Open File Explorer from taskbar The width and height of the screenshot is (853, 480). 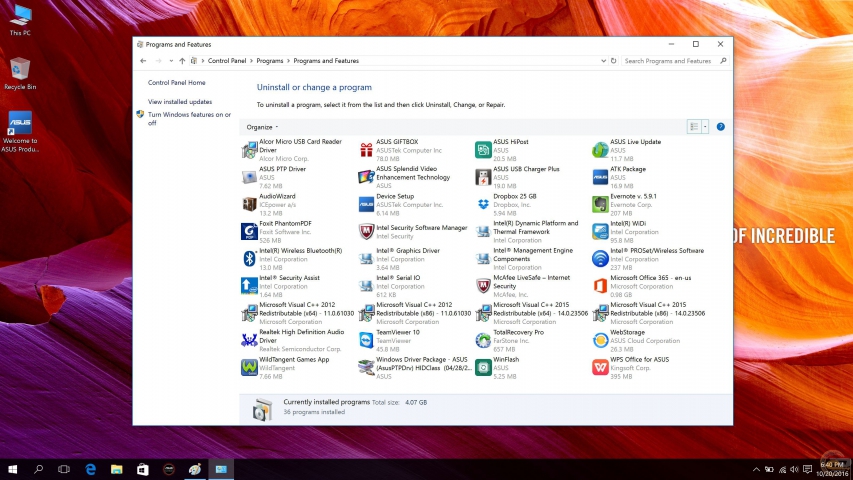pyautogui.click(x=116, y=469)
